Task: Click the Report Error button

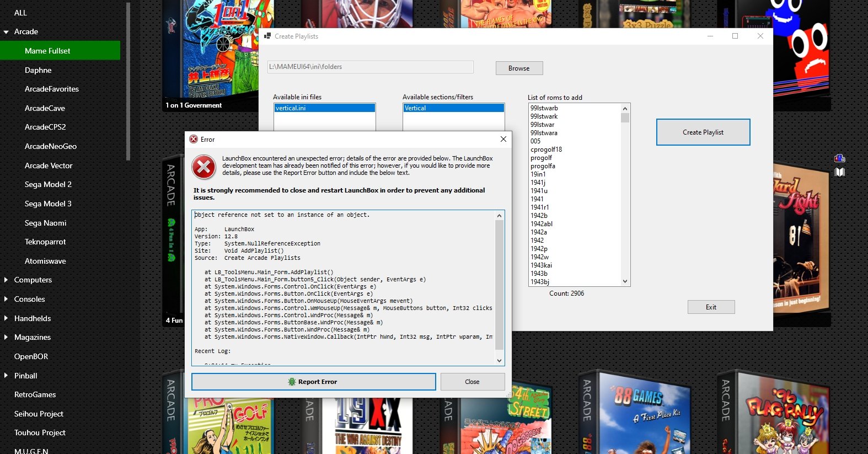Action: [x=313, y=382]
